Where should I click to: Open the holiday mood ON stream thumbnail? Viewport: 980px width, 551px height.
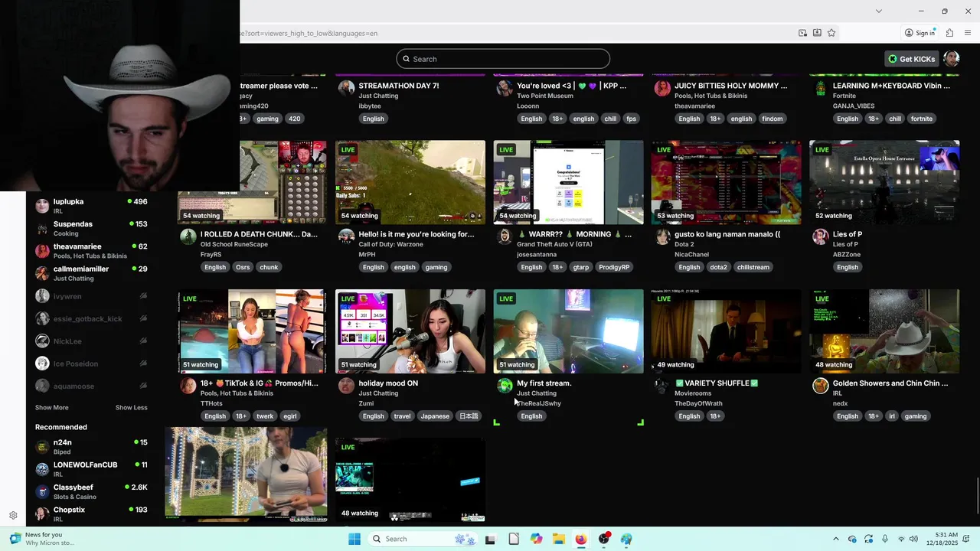(x=410, y=331)
